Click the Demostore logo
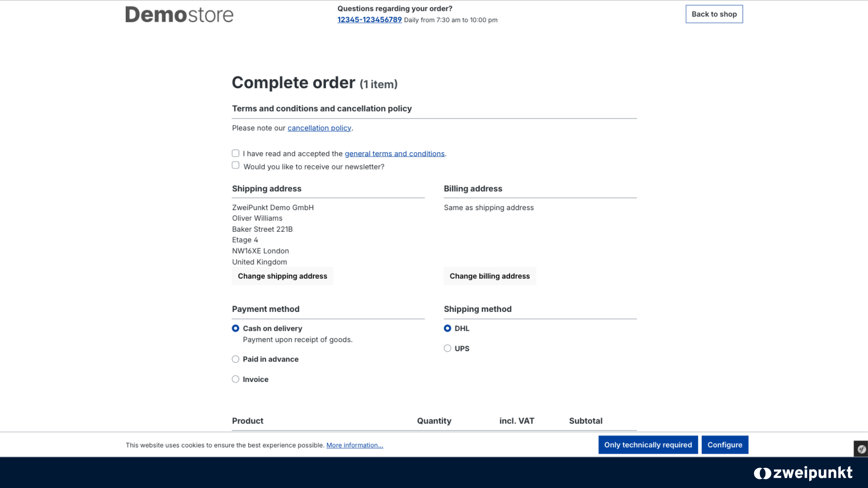The width and height of the screenshot is (868, 488). point(179,14)
